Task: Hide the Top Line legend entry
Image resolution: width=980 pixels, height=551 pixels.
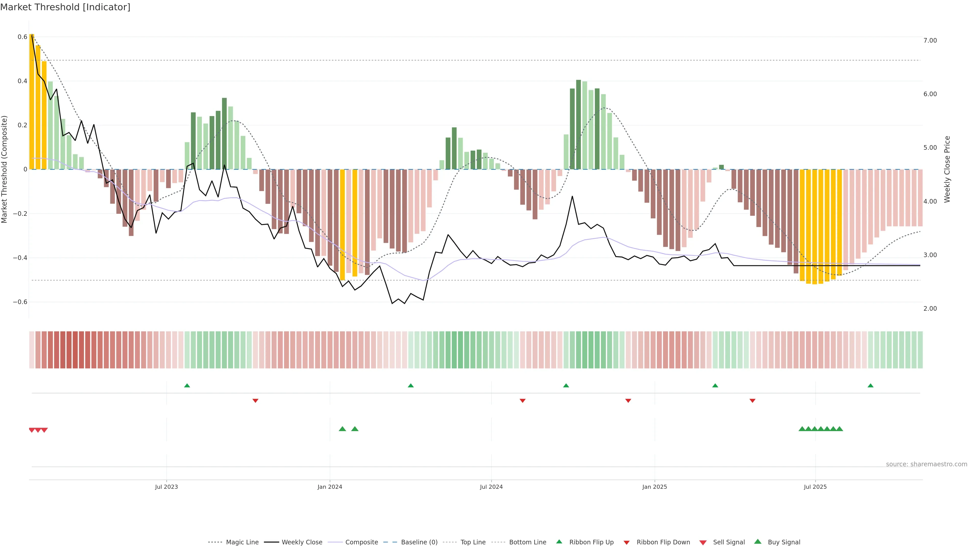Action: (x=473, y=542)
